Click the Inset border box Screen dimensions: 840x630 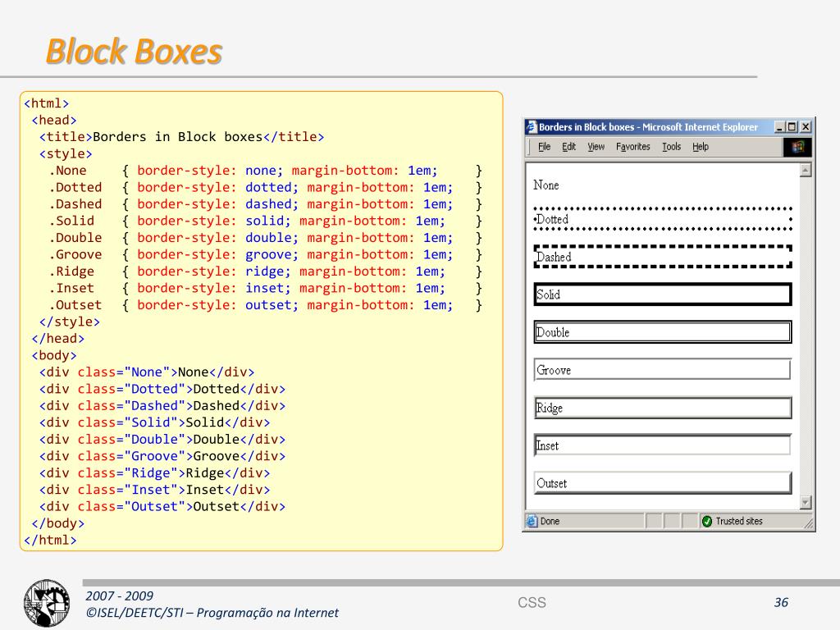tap(663, 445)
